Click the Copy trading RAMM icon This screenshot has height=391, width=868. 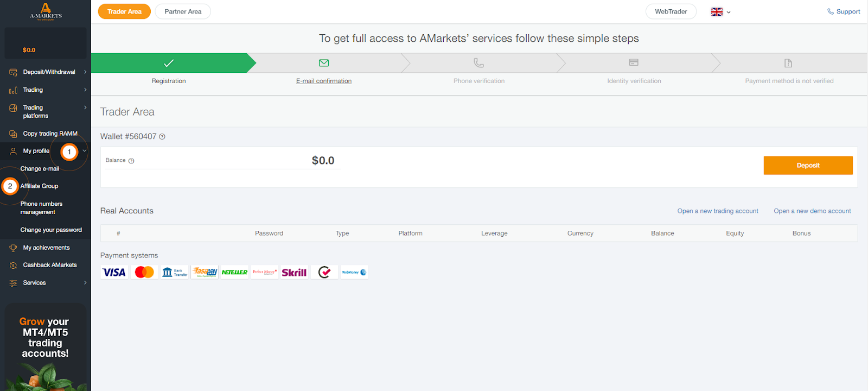point(13,134)
